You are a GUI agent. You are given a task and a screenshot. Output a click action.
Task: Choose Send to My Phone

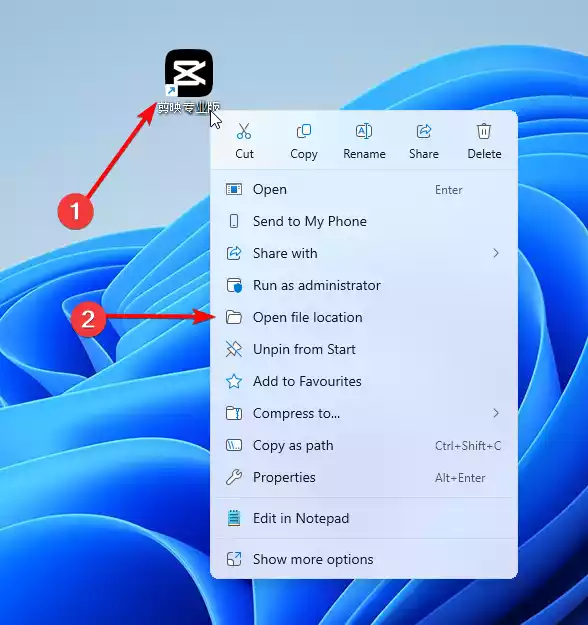pyautogui.click(x=364, y=221)
